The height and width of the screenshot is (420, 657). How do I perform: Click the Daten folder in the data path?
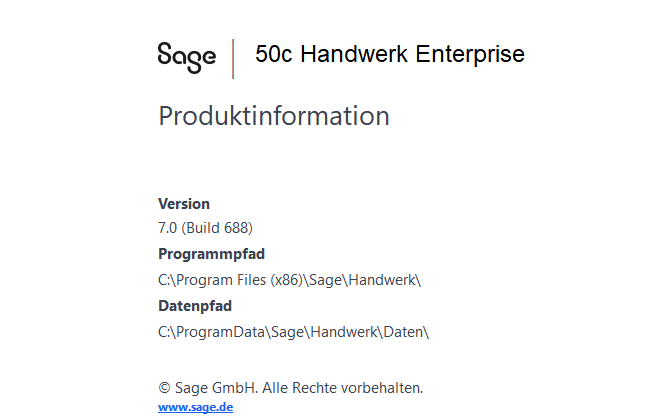pyautogui.click(x=404, y=332)
